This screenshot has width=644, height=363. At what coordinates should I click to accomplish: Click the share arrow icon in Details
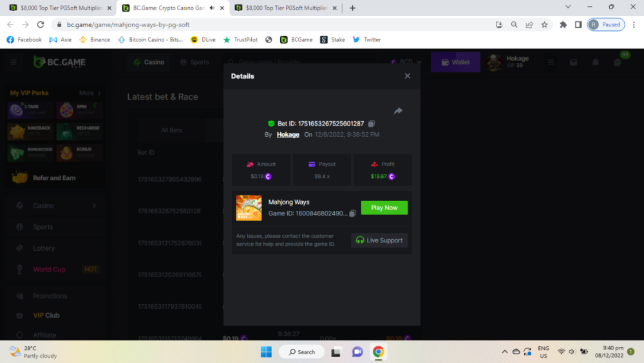(398, 111)
